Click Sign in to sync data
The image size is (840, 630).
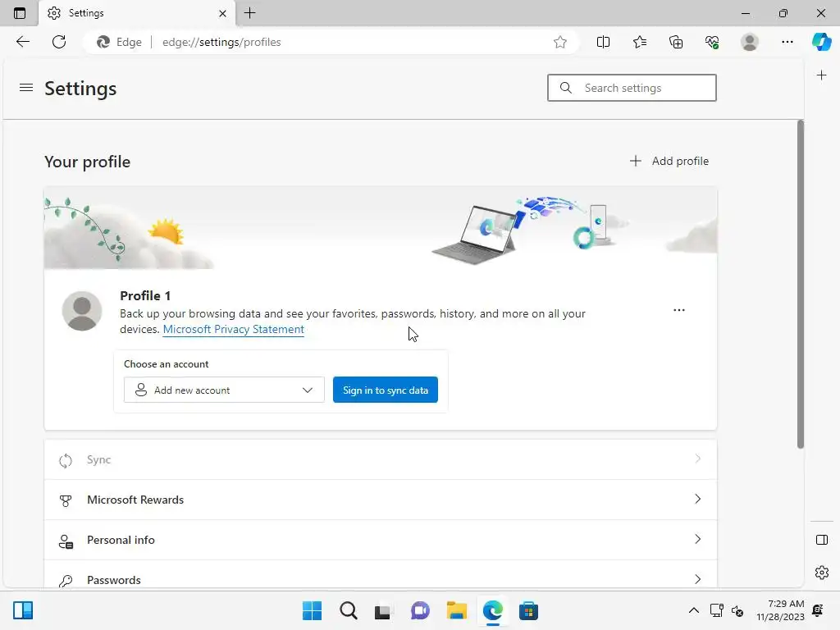[386, 390]
